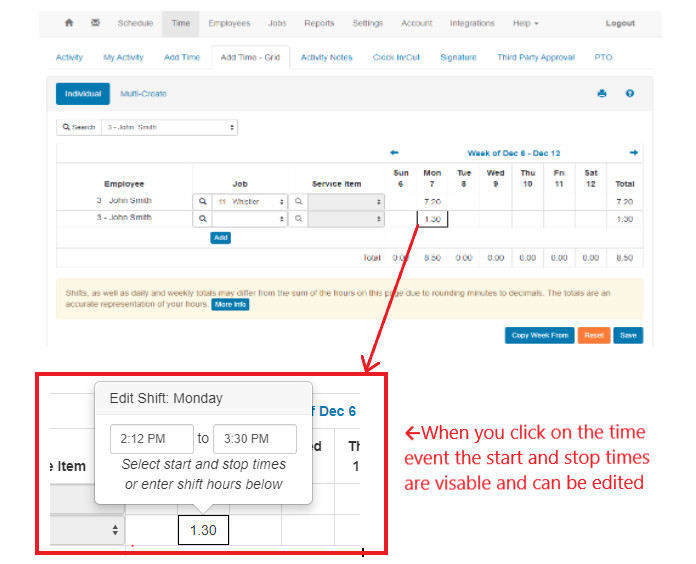Select the Individual mode button

[83, 94]
